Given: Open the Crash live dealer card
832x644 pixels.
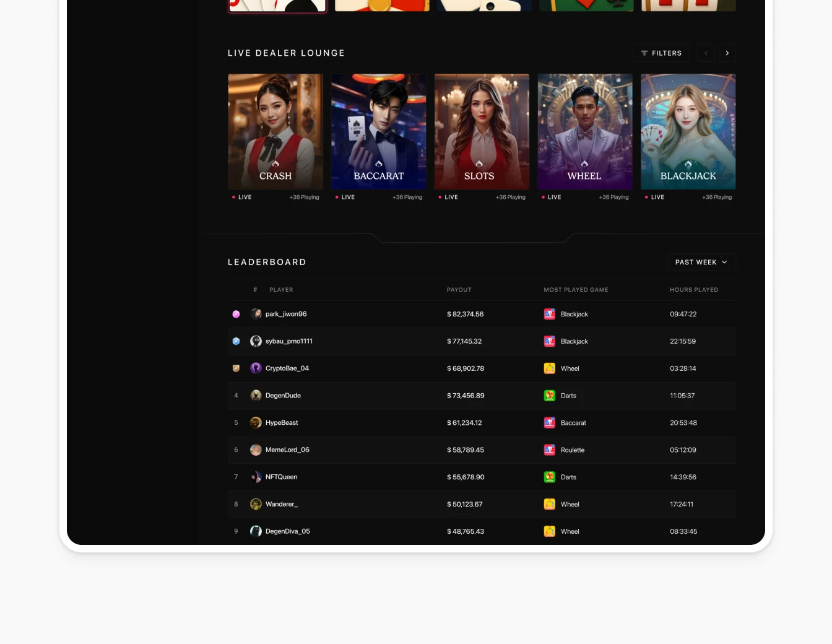Looking at the screenshot, I should point(275,131).
